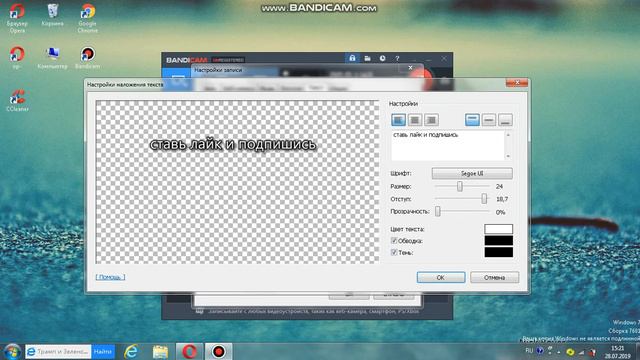Align overlay text to the center horizontally
This screenshot has height=360, width=640.
click(415, 120)
